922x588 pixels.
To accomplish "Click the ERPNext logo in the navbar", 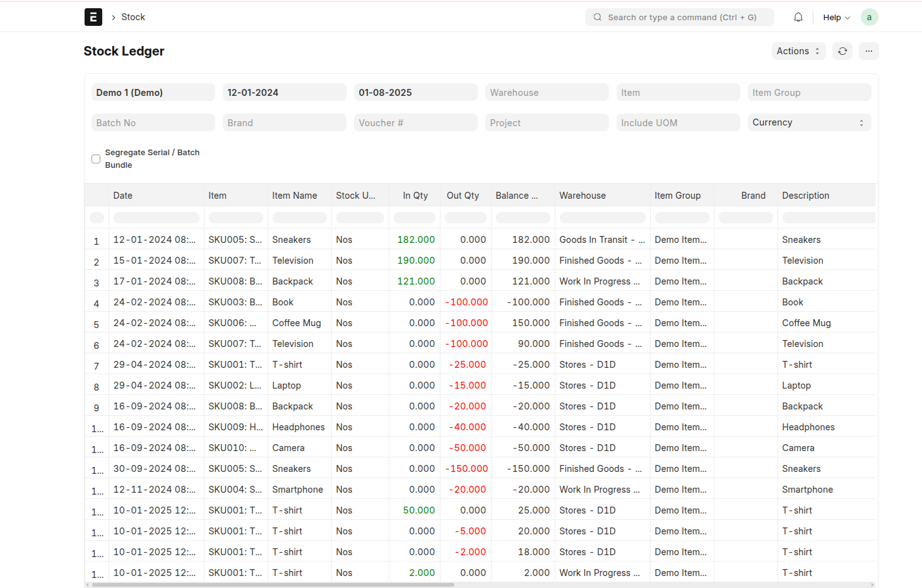I will (93, 17).
